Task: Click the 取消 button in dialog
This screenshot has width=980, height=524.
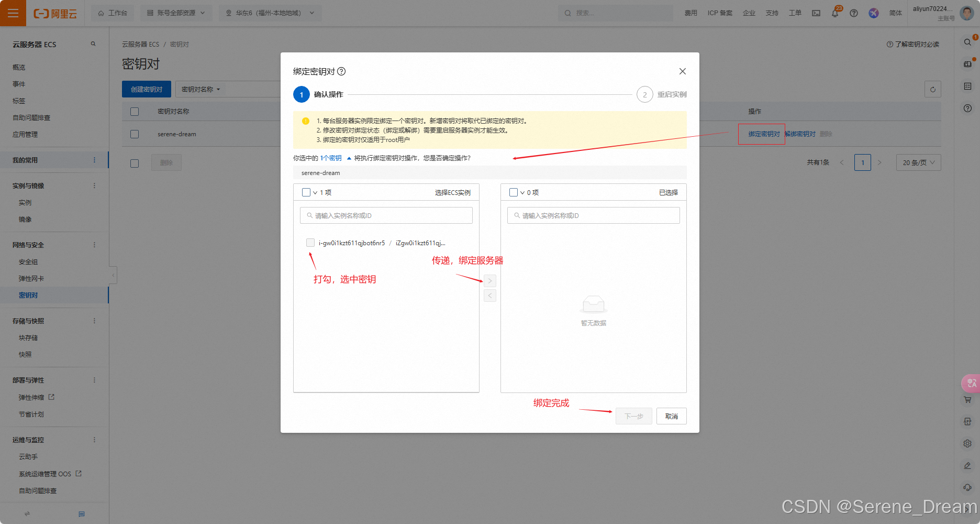Action: tap(672, 416)
